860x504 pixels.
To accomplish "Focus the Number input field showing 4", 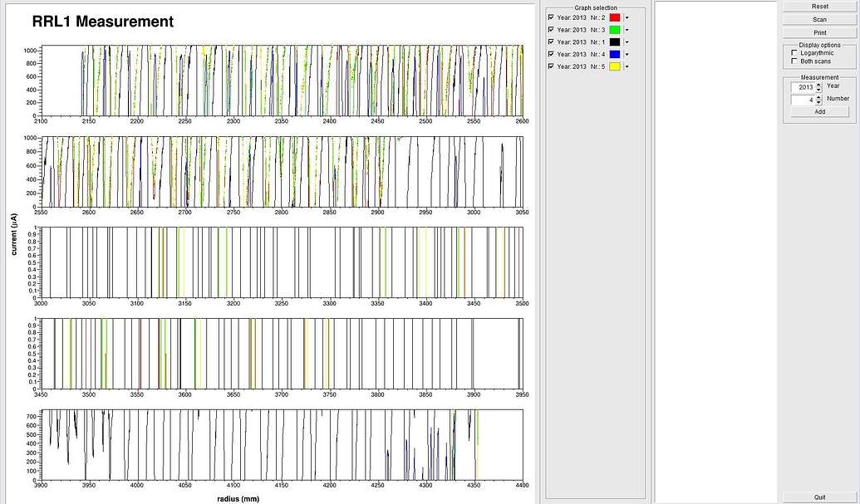I will (803, 100).
